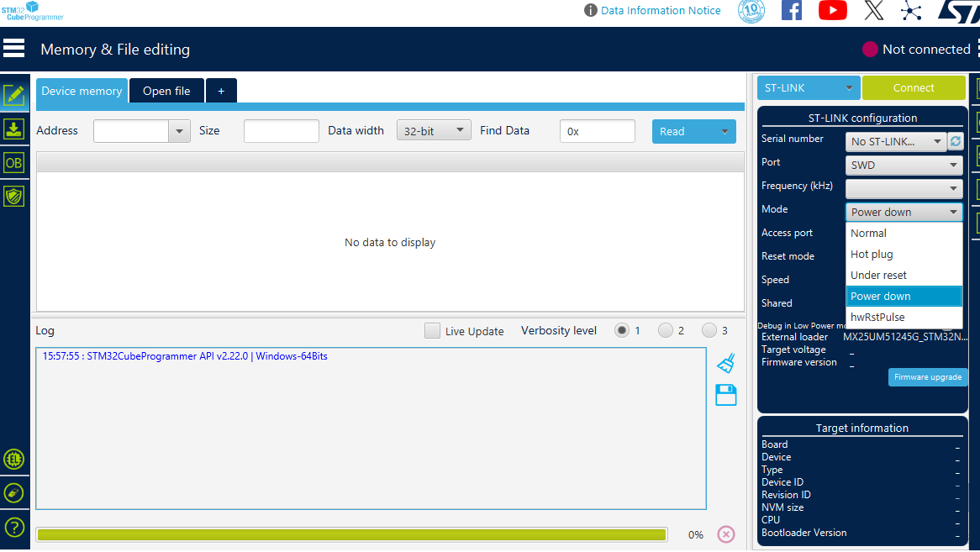Open the Erasing & Programming download icon
The height and width of the screenshot is (552, 980).
[x=13, y=129]
